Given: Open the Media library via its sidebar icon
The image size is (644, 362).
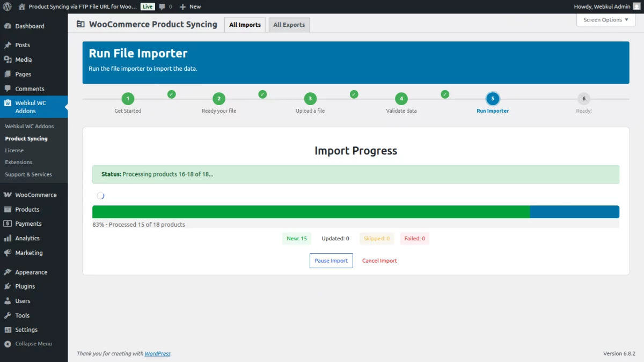Looking at the screenshot, I should (8, 59).
